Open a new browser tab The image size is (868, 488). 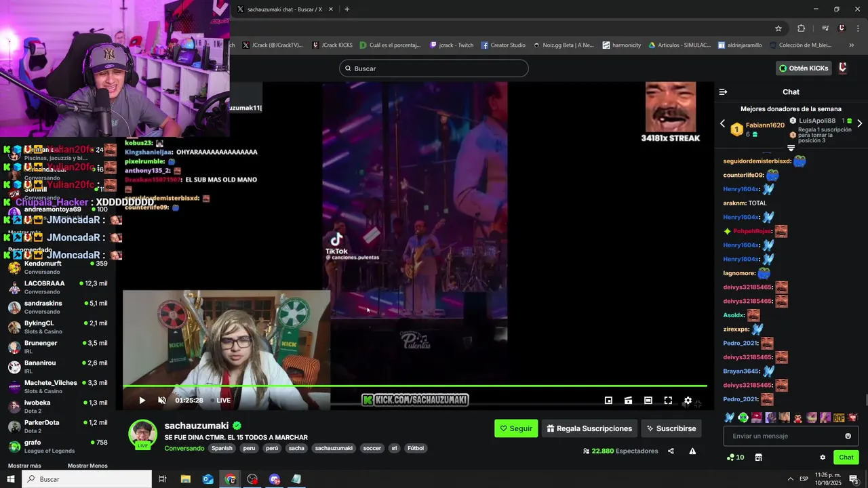coord(347,9)
